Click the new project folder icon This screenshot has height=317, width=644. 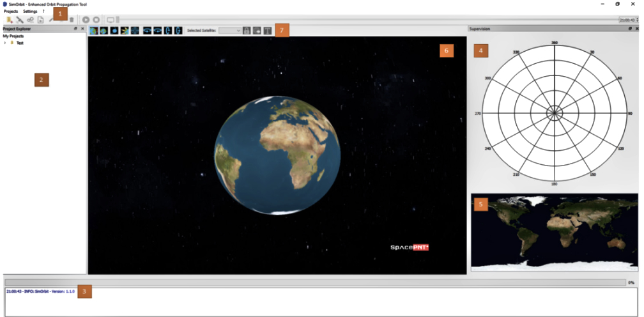click(x=9, y=20)
